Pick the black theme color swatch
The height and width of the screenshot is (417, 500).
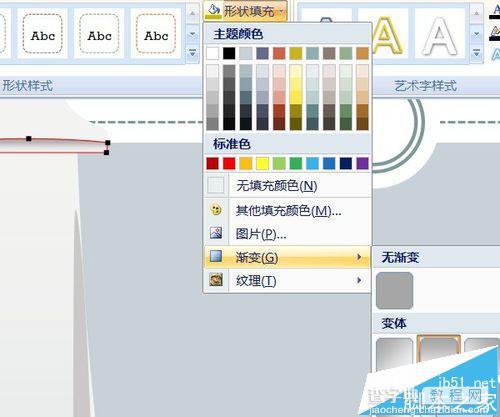[229, 53]
